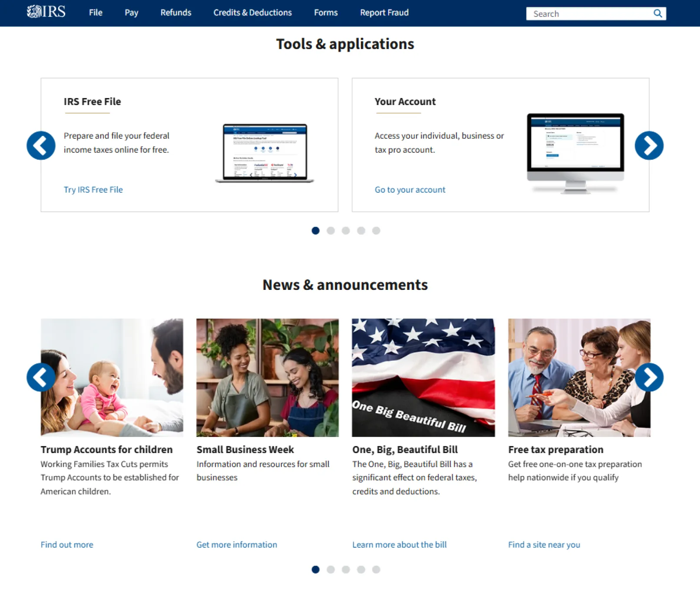Go to previous News & announcements slide
The image size is (700, 598).
(41, 377)
